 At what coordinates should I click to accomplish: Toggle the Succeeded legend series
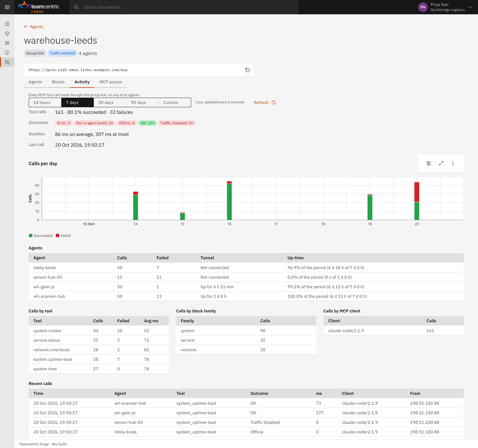[x=41, y=236]
